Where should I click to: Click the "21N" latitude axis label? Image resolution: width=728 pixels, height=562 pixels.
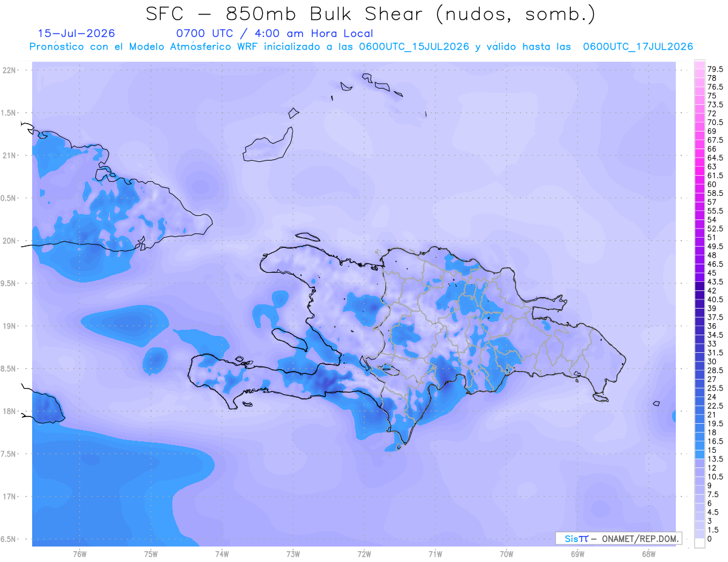pyautogui.click(x=10, y=155)
